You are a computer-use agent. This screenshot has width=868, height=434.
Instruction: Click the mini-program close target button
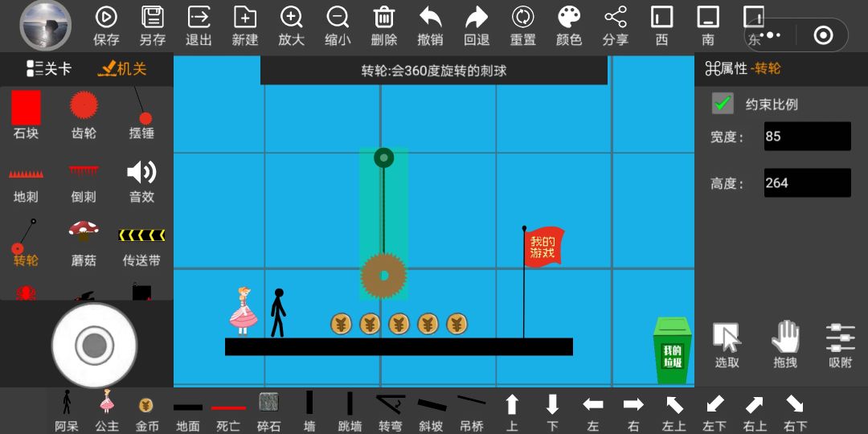823,35
